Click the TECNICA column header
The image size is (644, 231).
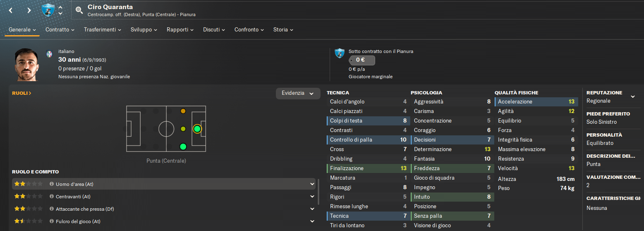338,93
